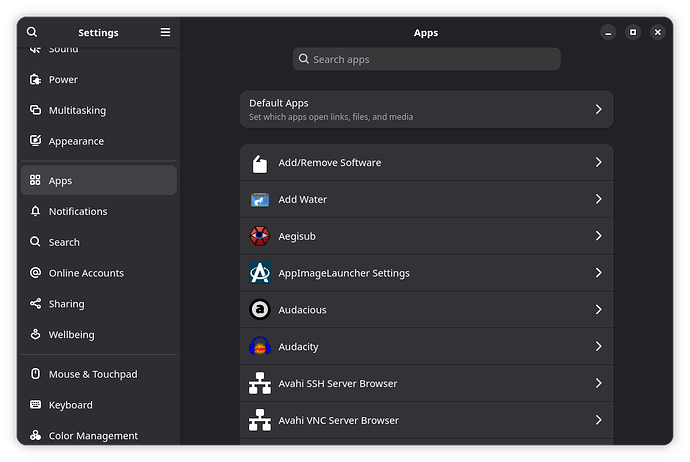Click the Apps grid icon in sidebar
This screenshot has height=462, width=690.
pos(35,180)
